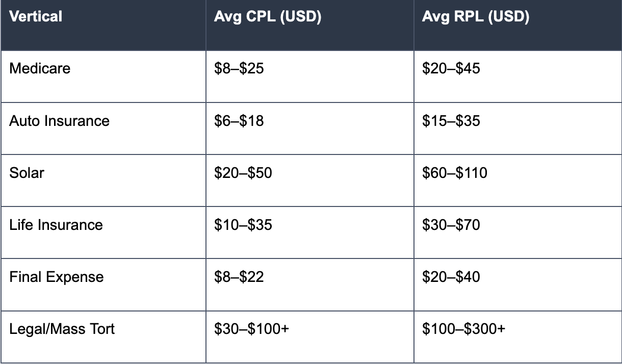Click Solar CPL value $20–$50

243,173
